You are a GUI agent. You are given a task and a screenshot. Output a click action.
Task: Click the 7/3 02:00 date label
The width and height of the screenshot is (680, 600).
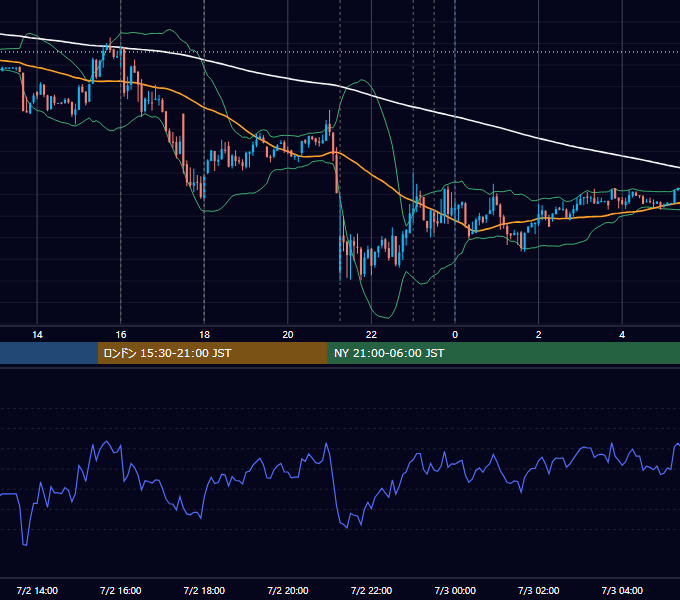point(539,590)
